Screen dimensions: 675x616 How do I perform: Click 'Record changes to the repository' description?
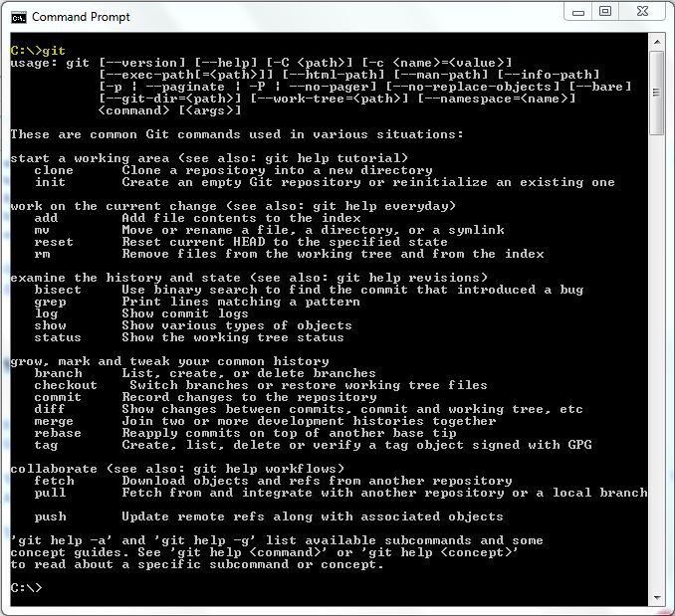tap(249, 397)
